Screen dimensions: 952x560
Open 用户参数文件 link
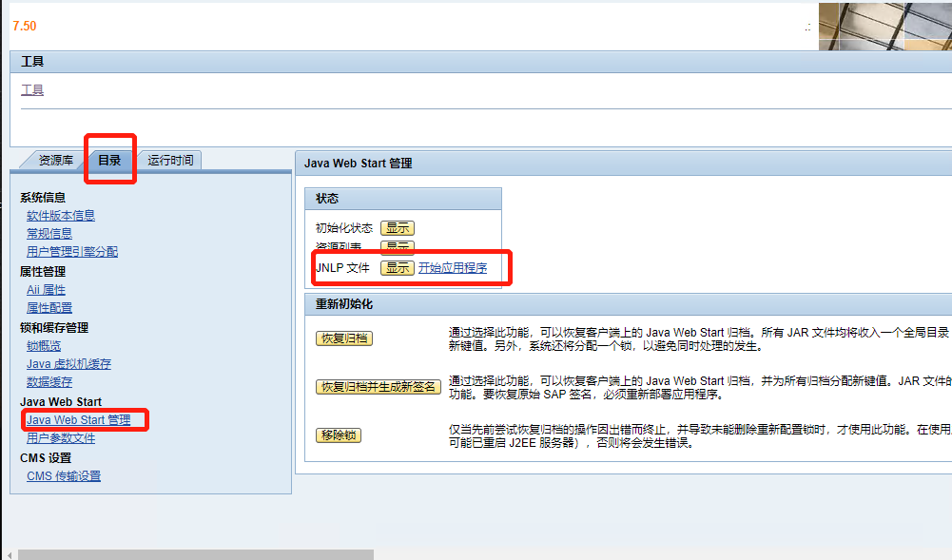[x=61, y=438]
